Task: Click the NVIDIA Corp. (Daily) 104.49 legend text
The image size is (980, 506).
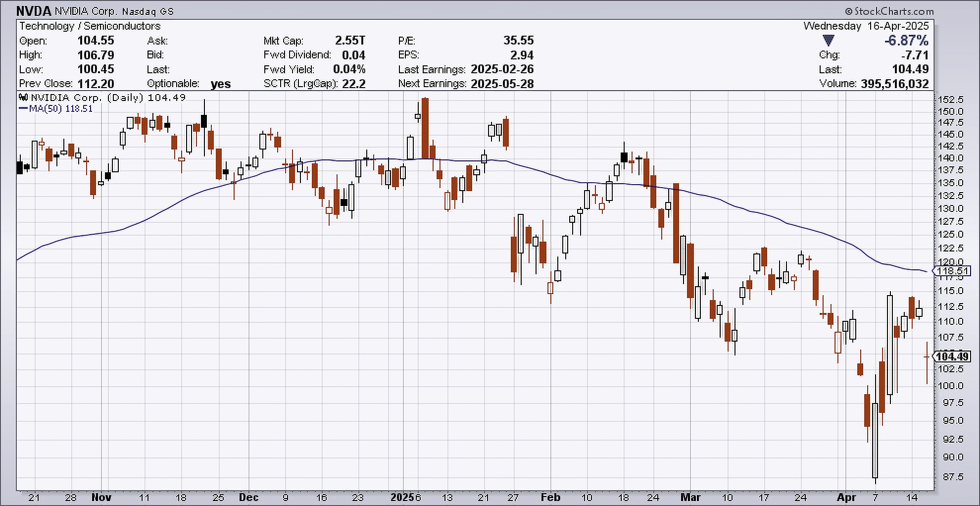Action: 108,98
